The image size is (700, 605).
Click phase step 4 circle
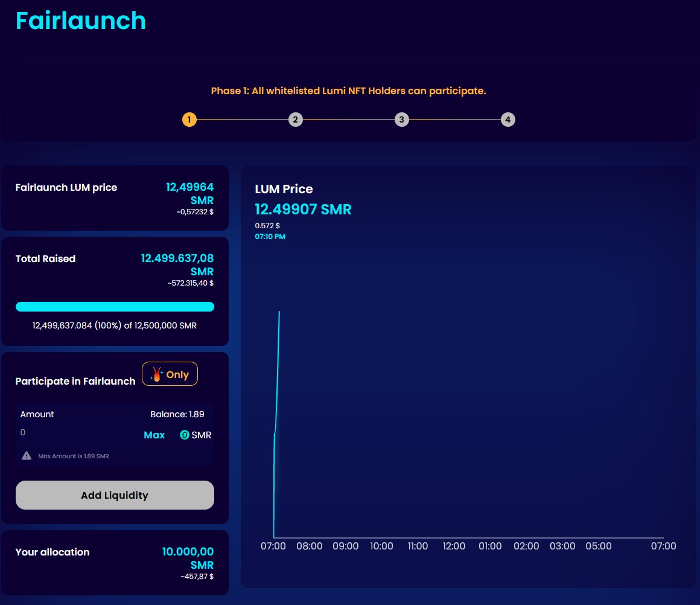click(x=507, y=120)
